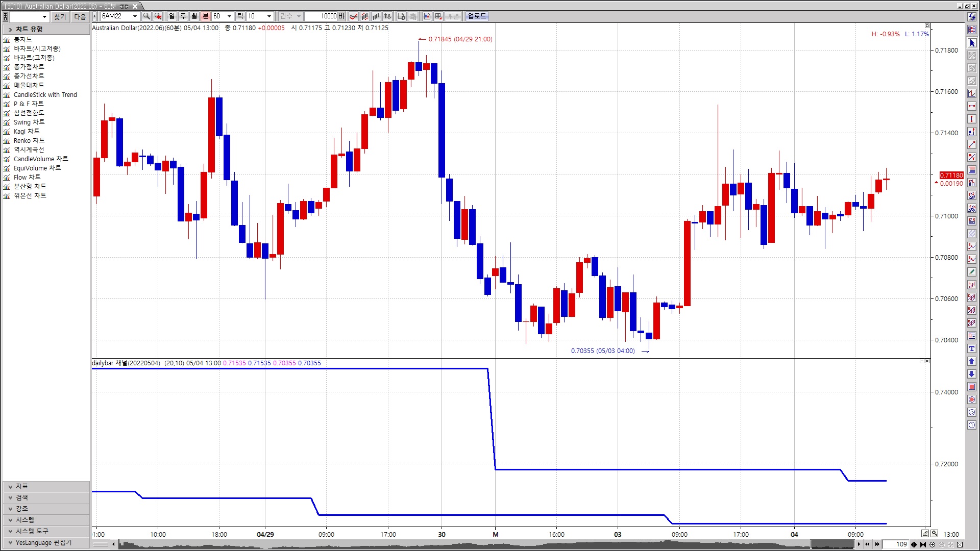Screen dimensions: 980x551
Task: Click the fast-forward scroll icon at the bottom
Action: (877, 544)
